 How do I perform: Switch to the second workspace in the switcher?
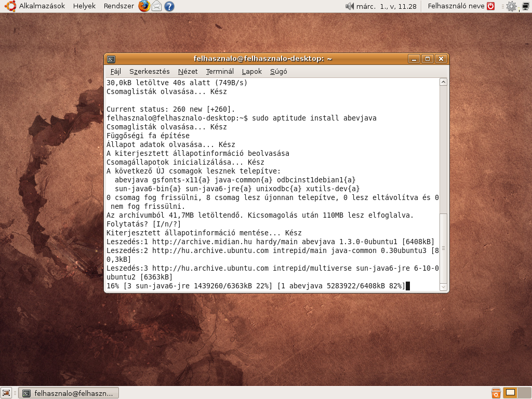point(524,393)
